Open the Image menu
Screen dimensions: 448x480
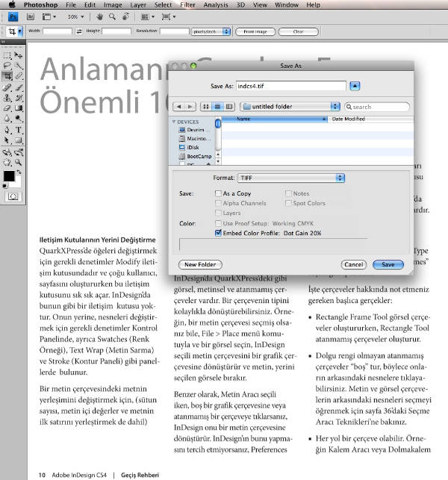[113, 5]
